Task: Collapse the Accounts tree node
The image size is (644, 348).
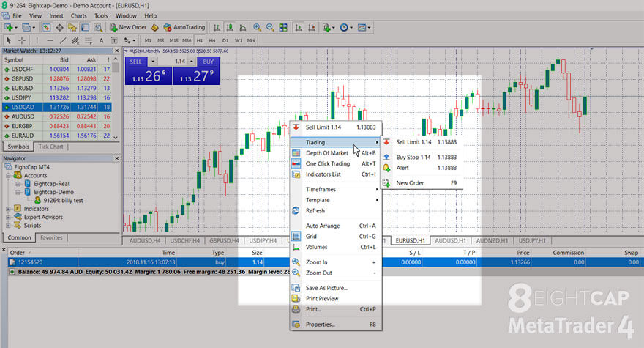Action: (8, 176)
